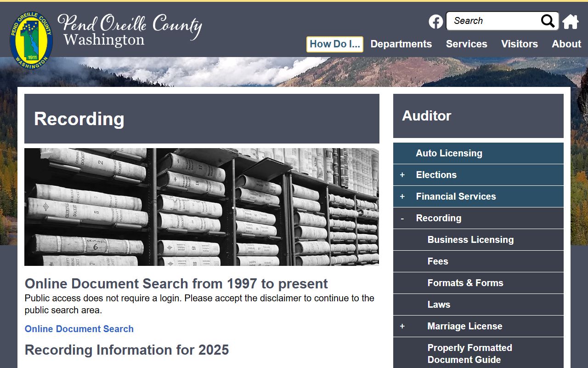Click the record books banner photo

click(x=202, y=207)
